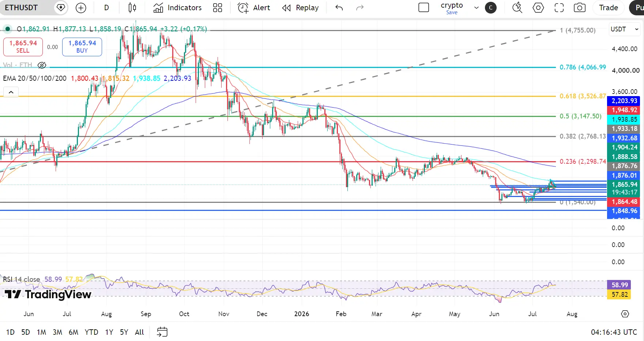Screen dimensions: 644x341
Task: Open the quick search lightning icon
Action: pos(517,8)
